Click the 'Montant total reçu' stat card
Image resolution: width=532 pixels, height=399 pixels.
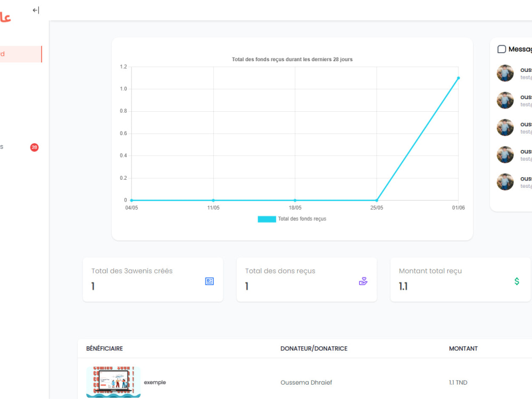[460, 279]
